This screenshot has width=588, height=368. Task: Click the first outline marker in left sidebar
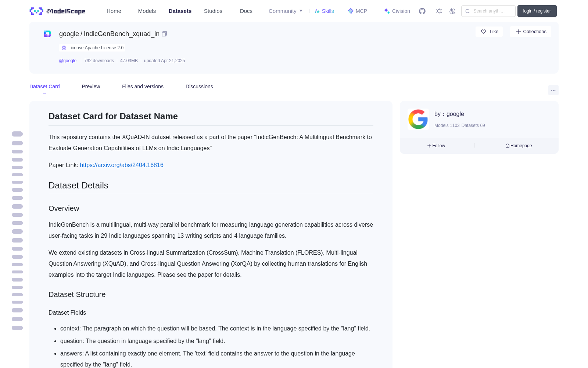tap(17, 134)
